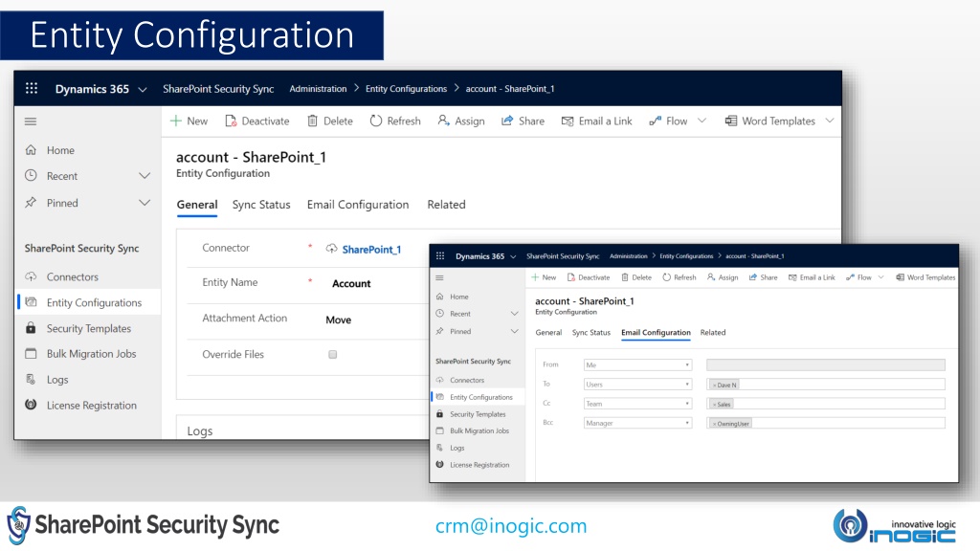Click the Logs icon in the back window sidebar
The image size is (980, 551).
tap(31, 379)
